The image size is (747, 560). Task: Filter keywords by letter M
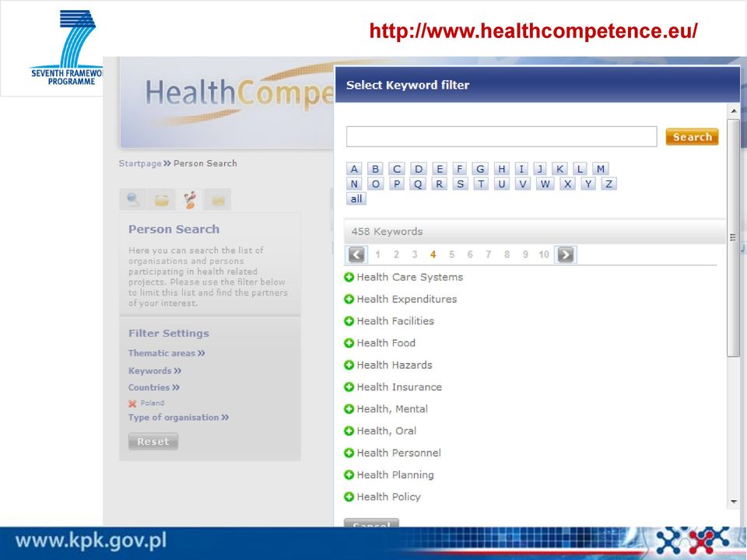click(600, 169)
